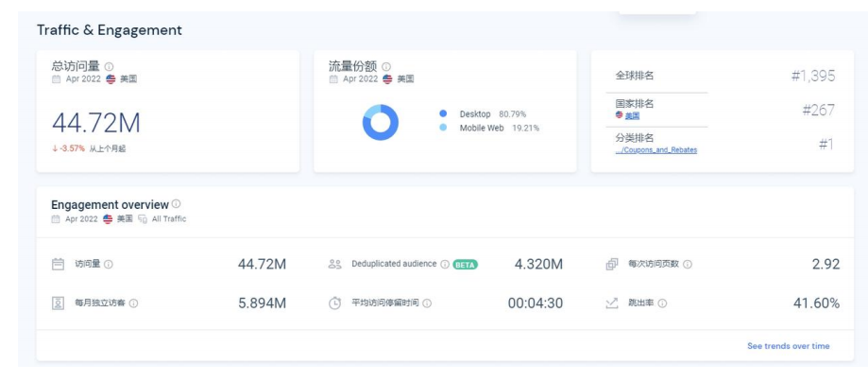
Task: Click the BETA badge
Action: coord(466,265)
